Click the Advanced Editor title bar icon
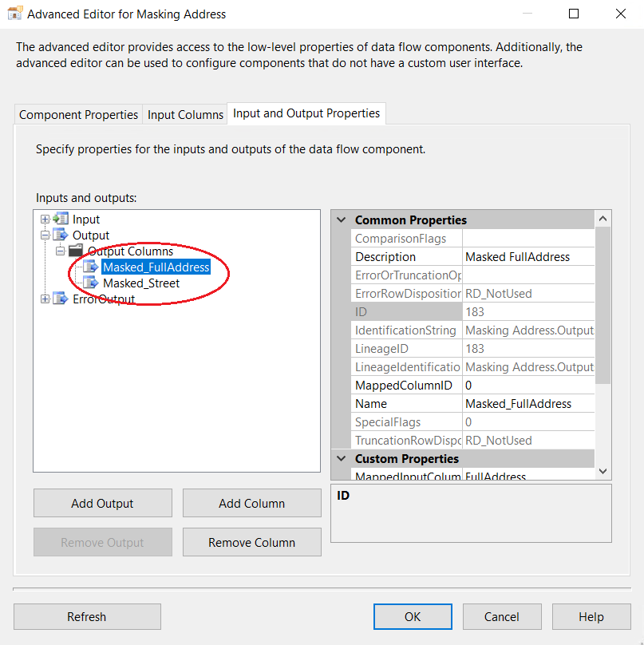The height and width of the screenshot is (645, 644). pyautogui.click(x=14, y=14)
